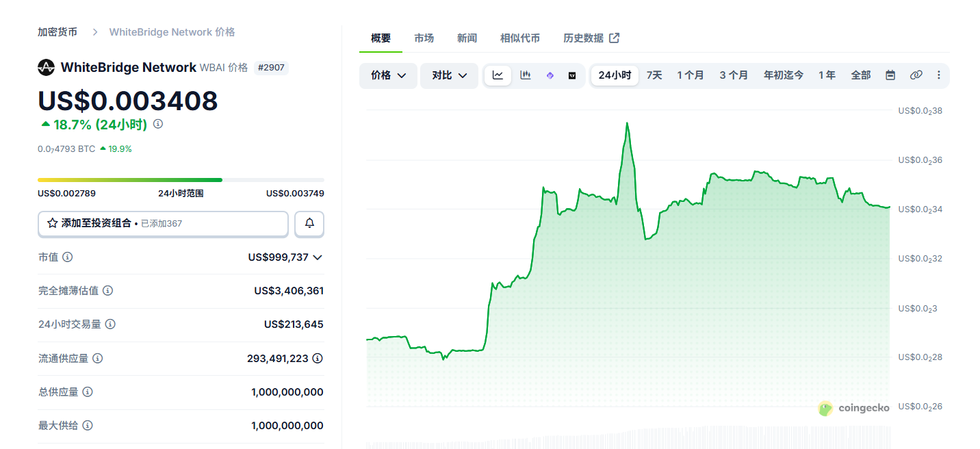Open the 相似代币 tab
Viewport: 980px width, 449px height.
click(520, 38)
